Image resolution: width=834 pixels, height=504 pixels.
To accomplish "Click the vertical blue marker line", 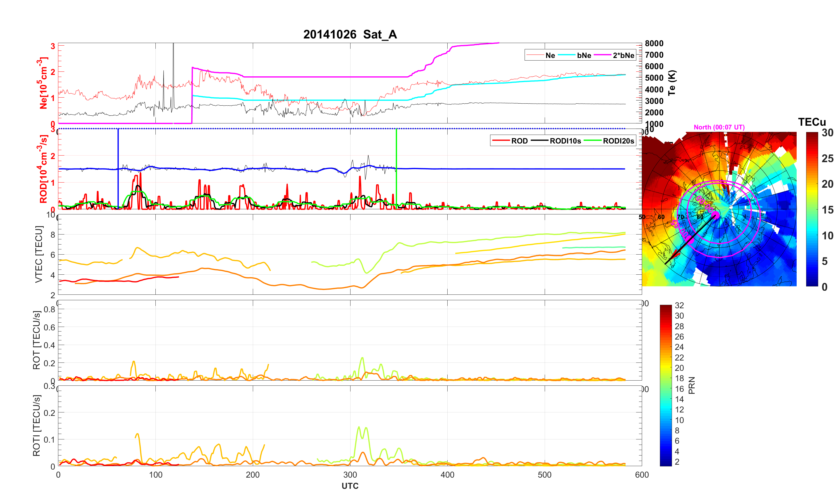I will tap(118, 152).
